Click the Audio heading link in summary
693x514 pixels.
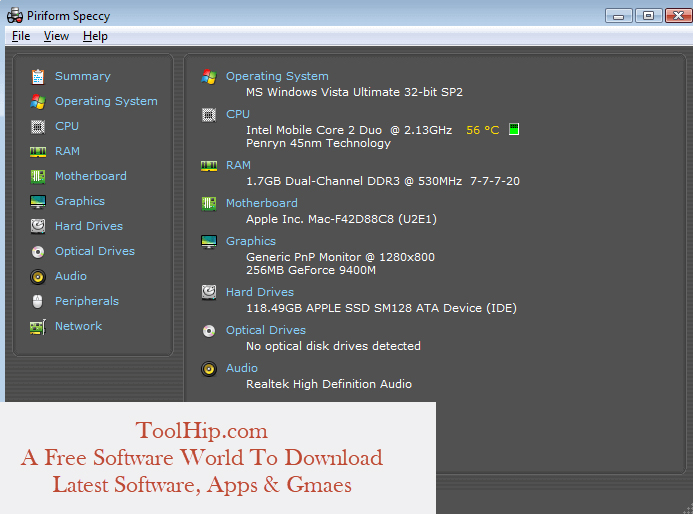point(242,368)
